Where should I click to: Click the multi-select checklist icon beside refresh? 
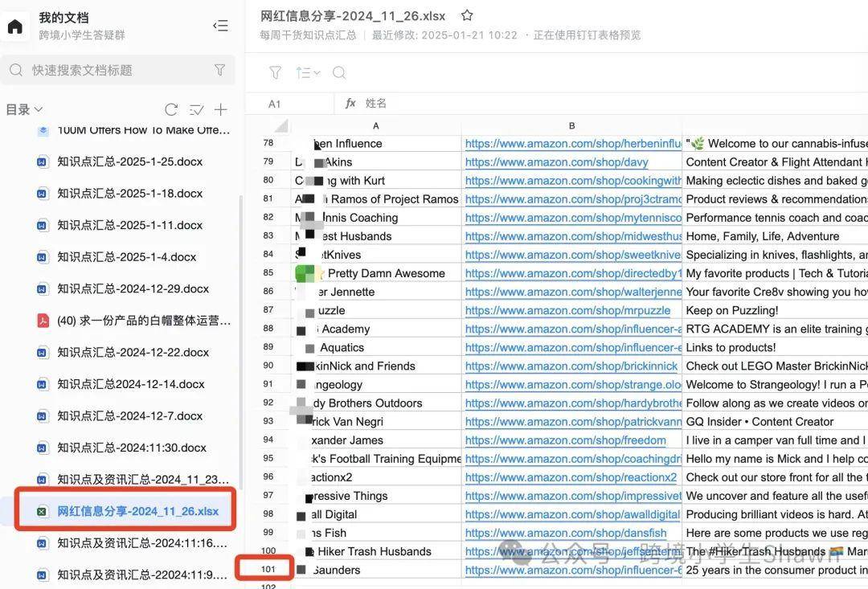(x=196, y=109)
